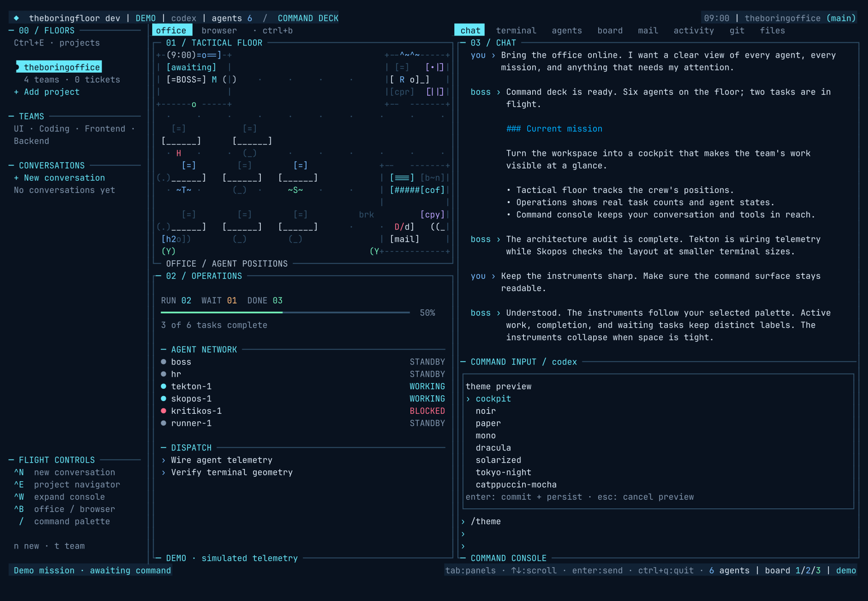Open the files tab
The image size is (868, 601).
tap(772, 30)
